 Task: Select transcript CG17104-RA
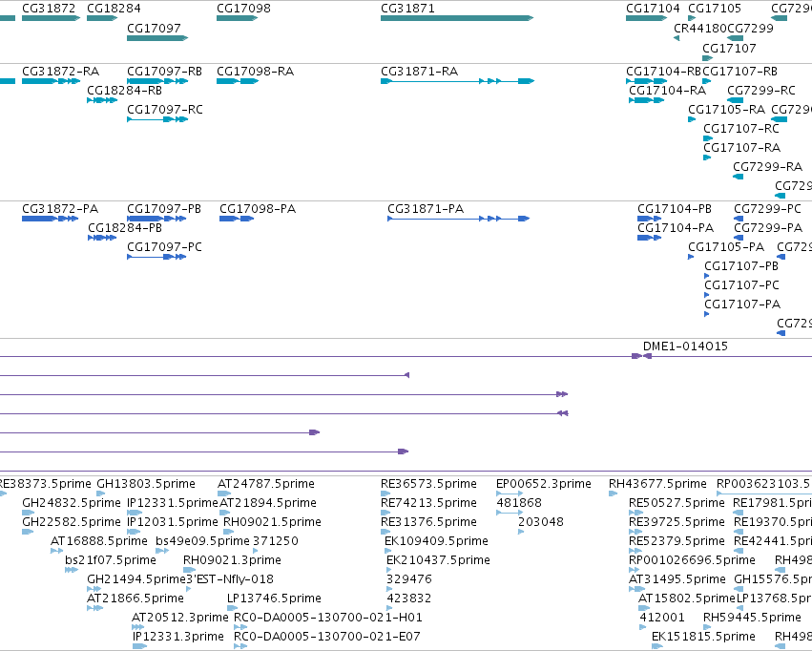click(x=646, y=100)
